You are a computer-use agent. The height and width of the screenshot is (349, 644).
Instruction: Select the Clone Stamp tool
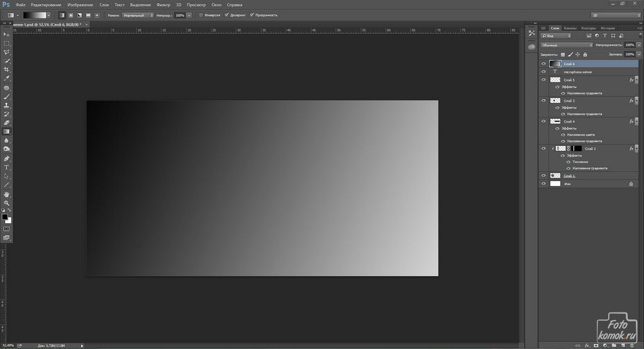click(6, 106)
